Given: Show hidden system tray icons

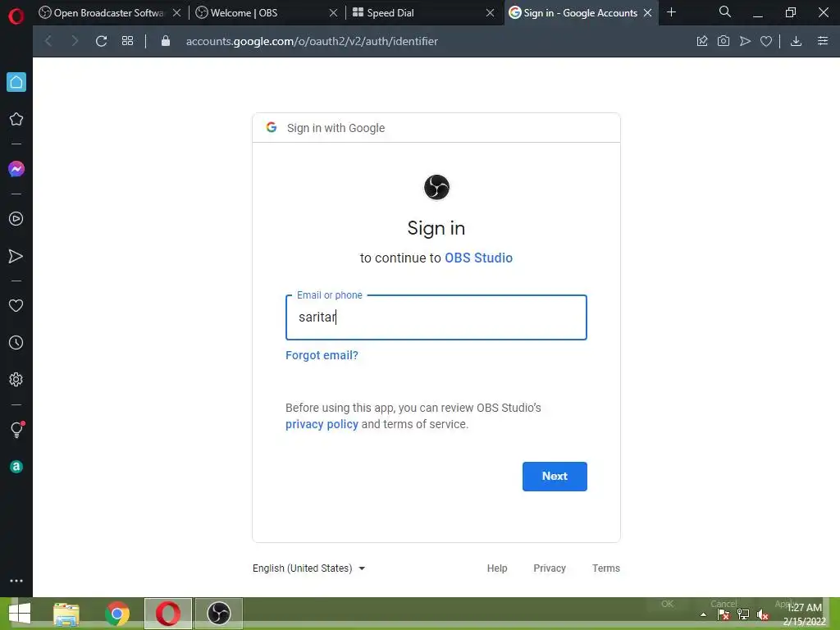Looking at the screenshot, I should [703, 615].
